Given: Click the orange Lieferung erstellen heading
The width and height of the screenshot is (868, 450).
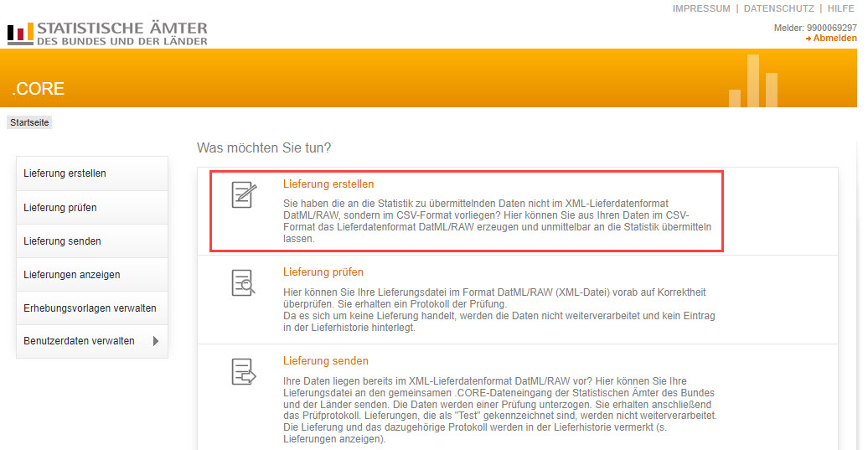Looking at the screenshot, I should coord(328,184).
